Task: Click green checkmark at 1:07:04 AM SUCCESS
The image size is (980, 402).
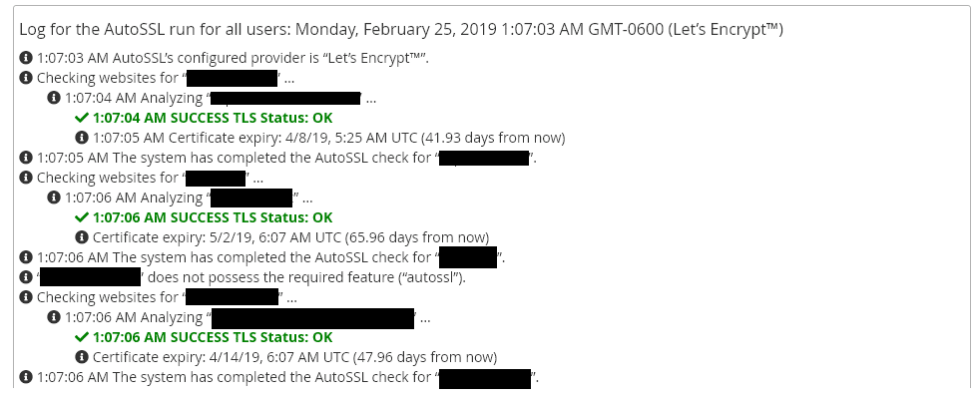Action: click(x=81, y=118)
